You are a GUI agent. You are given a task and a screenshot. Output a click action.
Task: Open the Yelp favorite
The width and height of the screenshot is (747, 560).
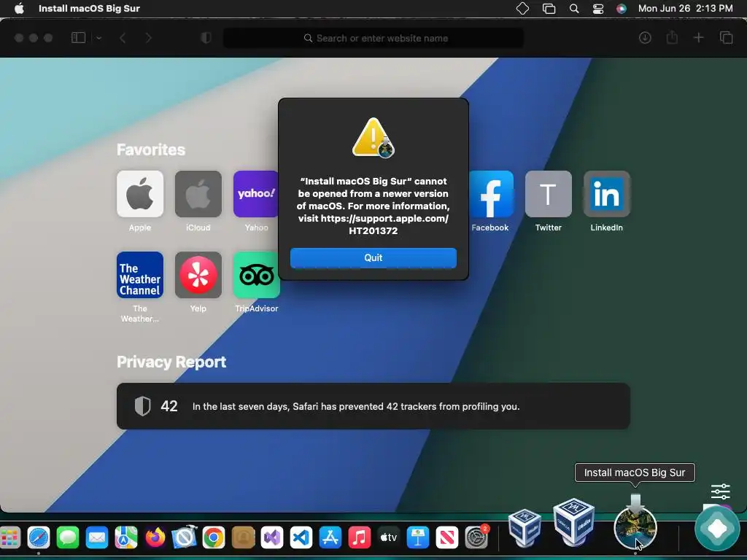[x=198, y=275]
